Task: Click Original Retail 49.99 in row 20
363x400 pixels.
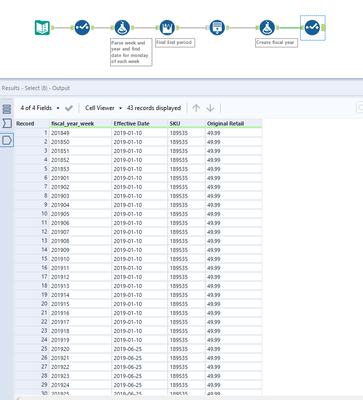Action: [233, 304]
